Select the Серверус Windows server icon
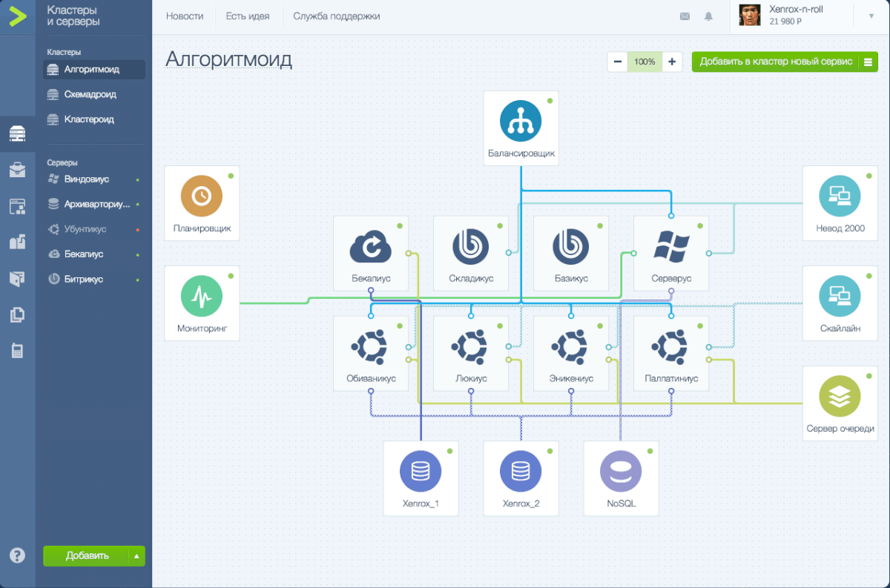Viewport: 890px width, 588px height. (x=671, y=245)
